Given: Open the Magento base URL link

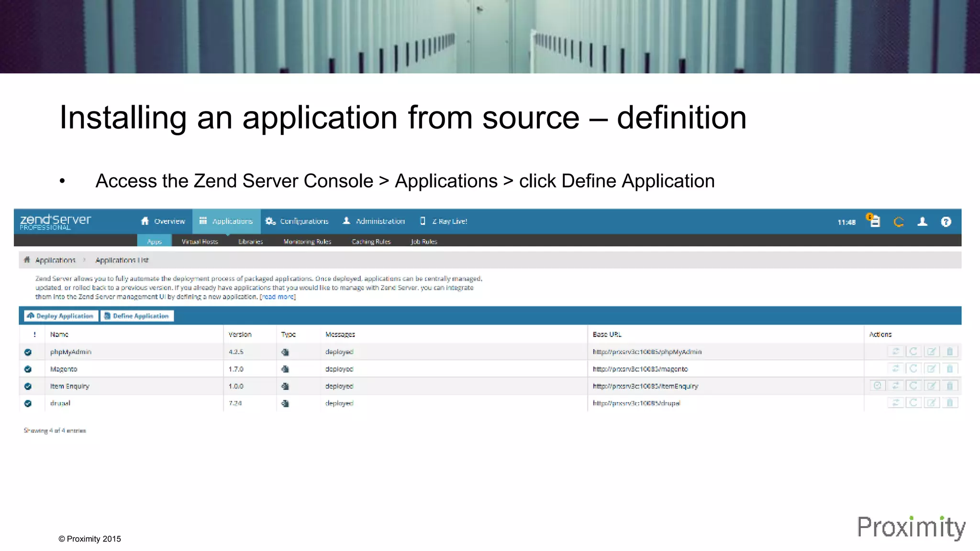Looking at the screenshot, I should (x=640, y=369).
